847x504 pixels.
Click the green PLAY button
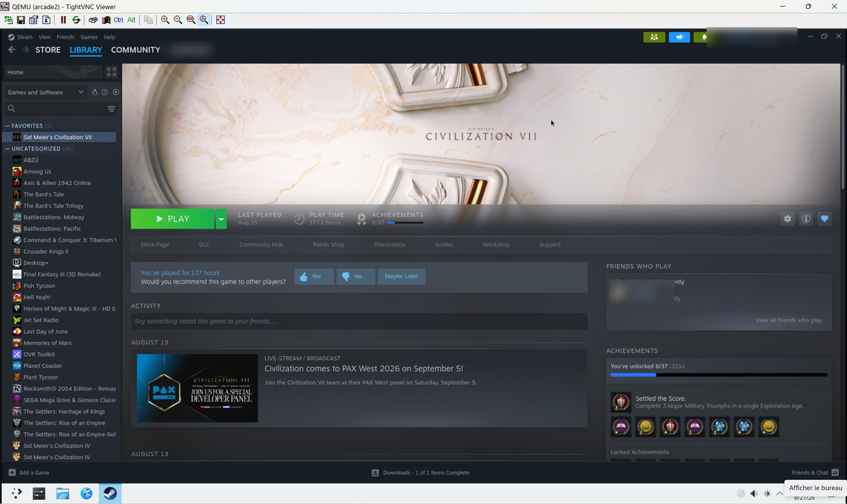(x=172, y=219)
